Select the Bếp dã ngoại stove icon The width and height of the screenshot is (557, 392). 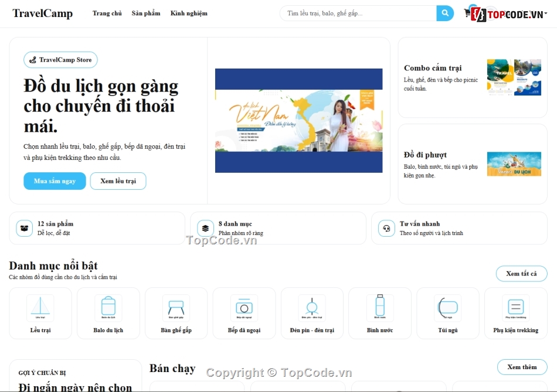[x=244, y=308]
